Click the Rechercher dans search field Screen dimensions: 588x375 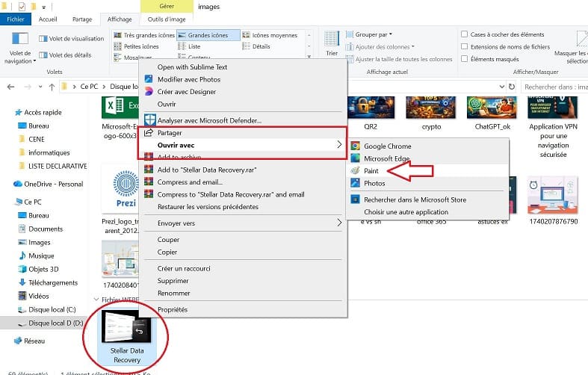click(554, 87)
